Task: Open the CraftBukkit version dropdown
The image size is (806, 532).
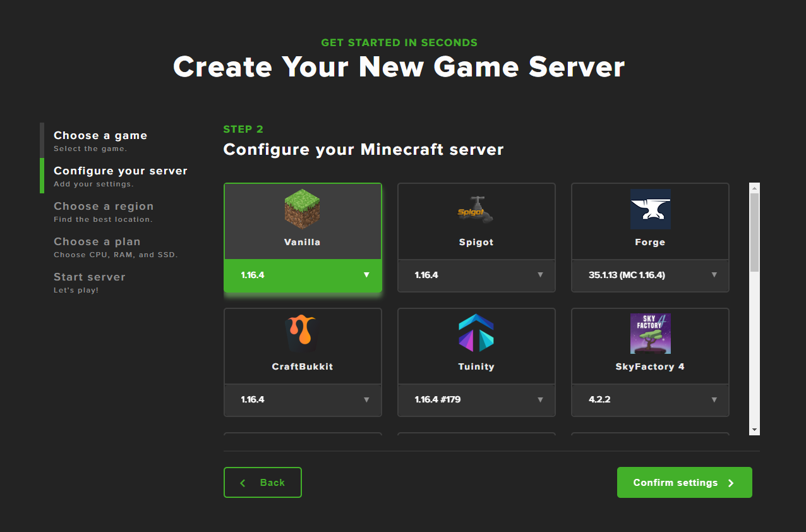Action: tap(303, 400)
